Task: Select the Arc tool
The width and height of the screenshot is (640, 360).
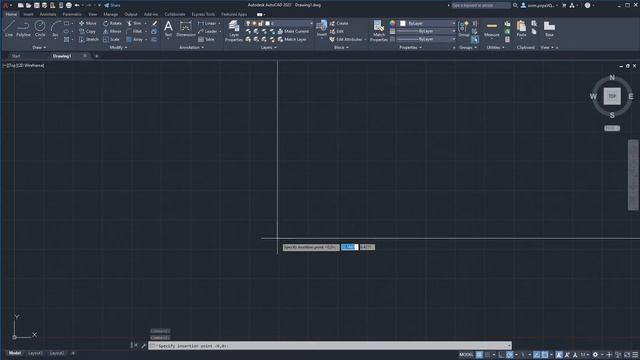Action: click(x=56, y=29)
